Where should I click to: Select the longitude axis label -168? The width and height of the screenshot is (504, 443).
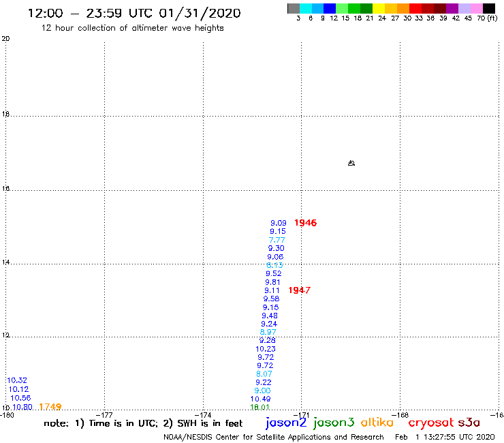(x=400, y=415)
